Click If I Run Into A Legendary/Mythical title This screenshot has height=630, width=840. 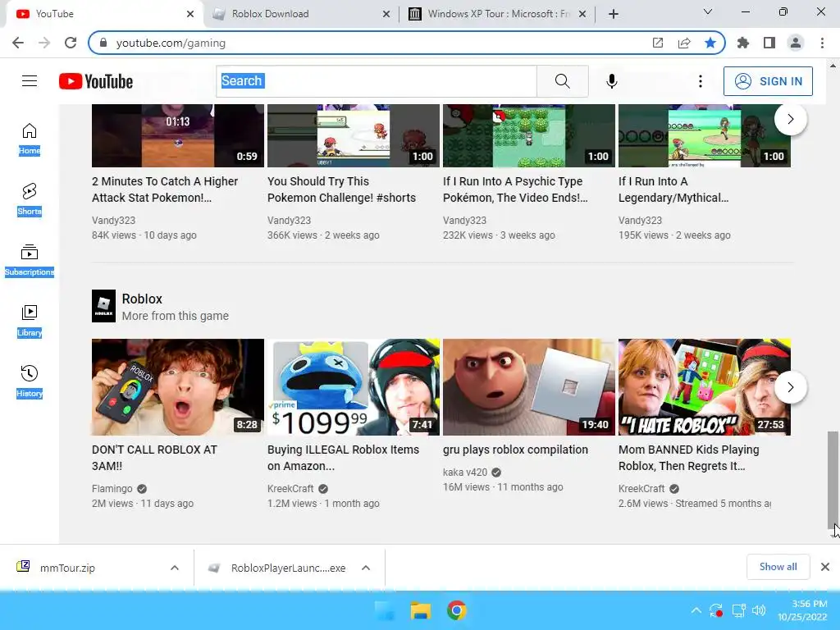tap(673, 189)
